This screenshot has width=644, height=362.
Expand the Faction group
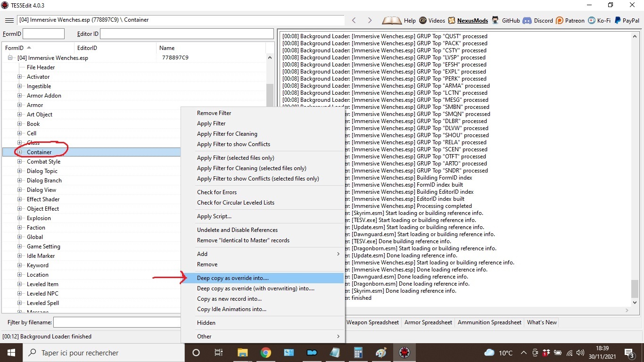[x=20, y=228]
